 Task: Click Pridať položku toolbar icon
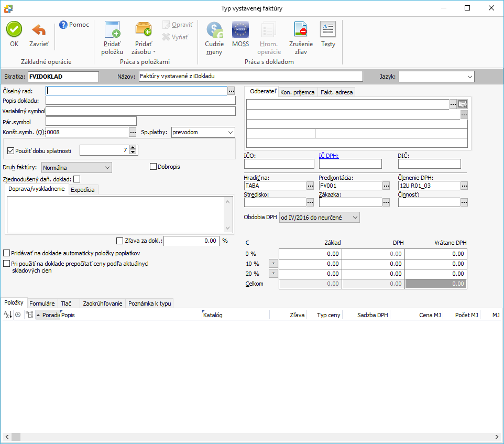tap(112, 30)
